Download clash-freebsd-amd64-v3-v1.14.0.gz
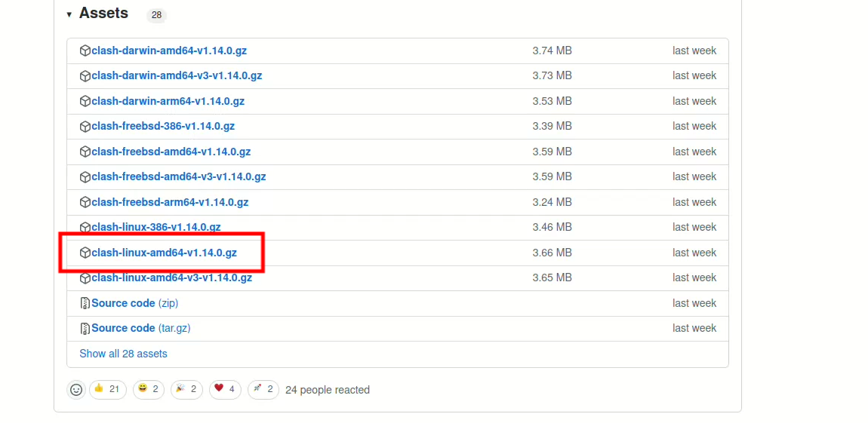The image size is (868, 423). coord(178,177)
